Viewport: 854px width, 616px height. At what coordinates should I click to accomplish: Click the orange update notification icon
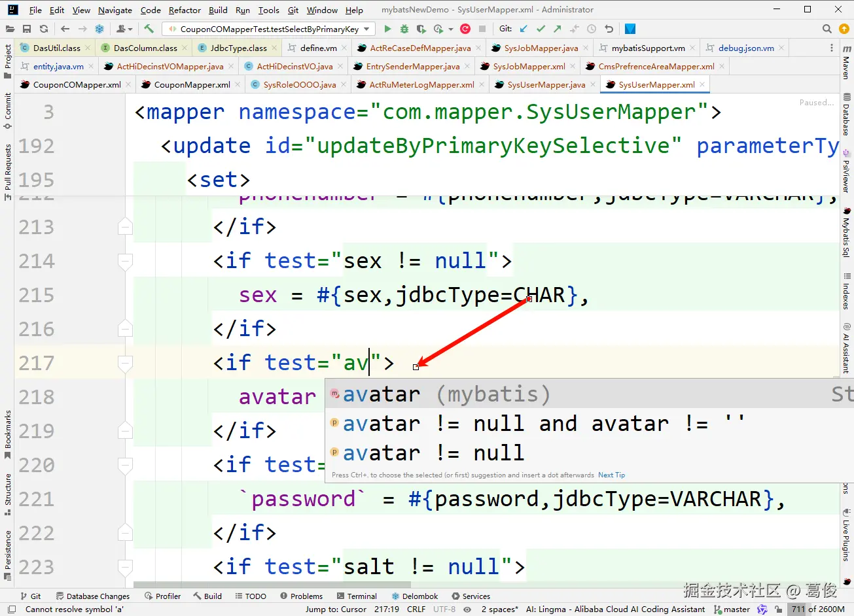click(x=844, y=29)
